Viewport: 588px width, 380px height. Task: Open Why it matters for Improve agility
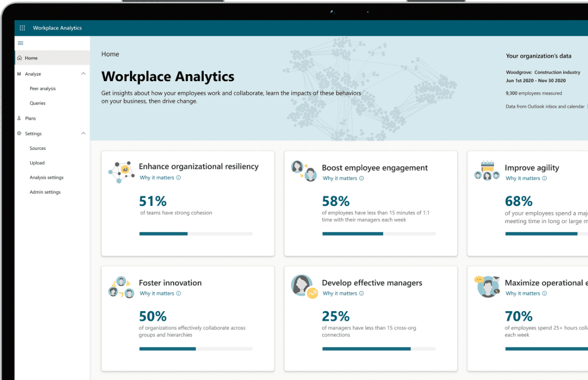point(523,178)
